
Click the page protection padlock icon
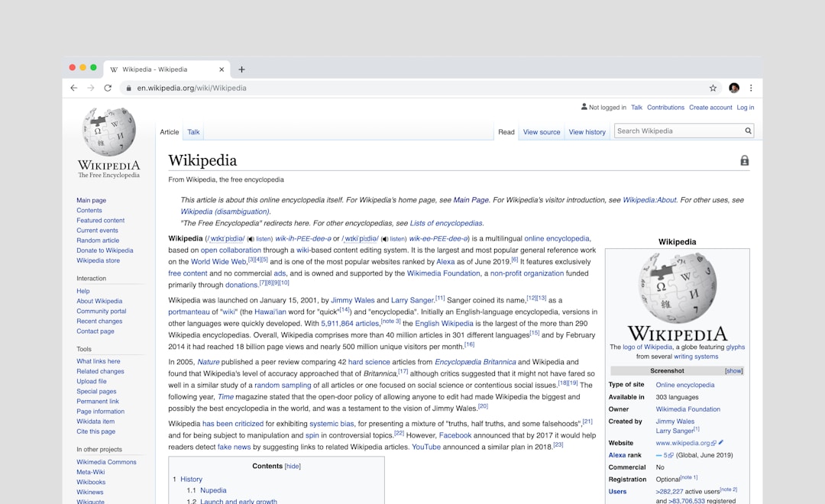coord(744,160)
